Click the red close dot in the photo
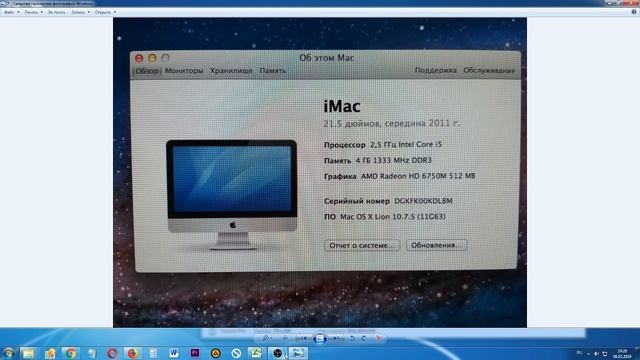The height and width of the screenshot is (360, 640). 139,58
